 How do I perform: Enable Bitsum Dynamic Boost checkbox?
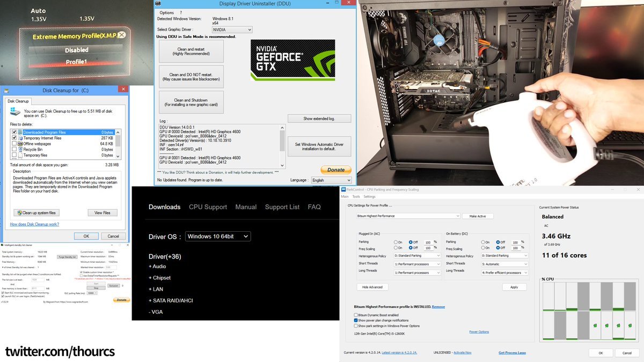(x=356, y=315)
